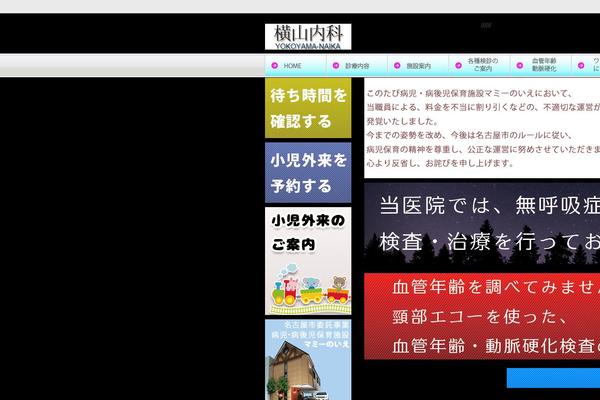The height and width of the screenshot is (400, 600).
Task: Click the text 発覚いたしました。
Action: (402, 121)
